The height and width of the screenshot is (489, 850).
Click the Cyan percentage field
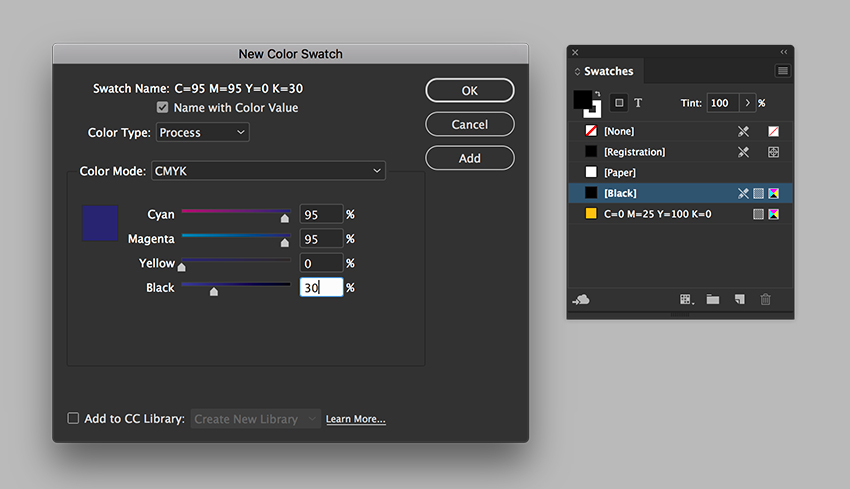321,214
